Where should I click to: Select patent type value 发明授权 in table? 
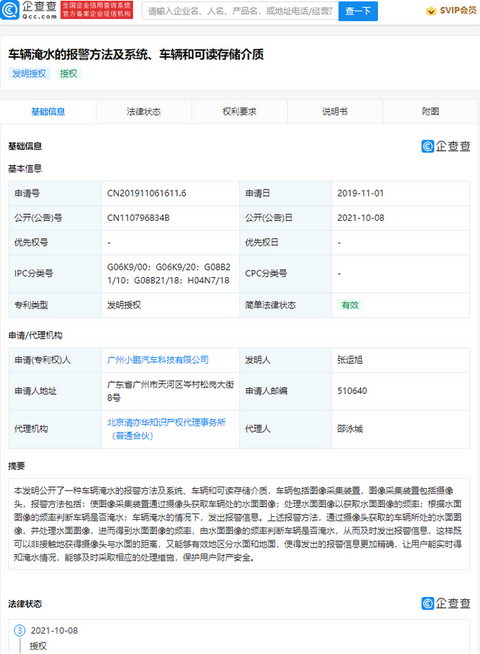[x=124, y=305]
